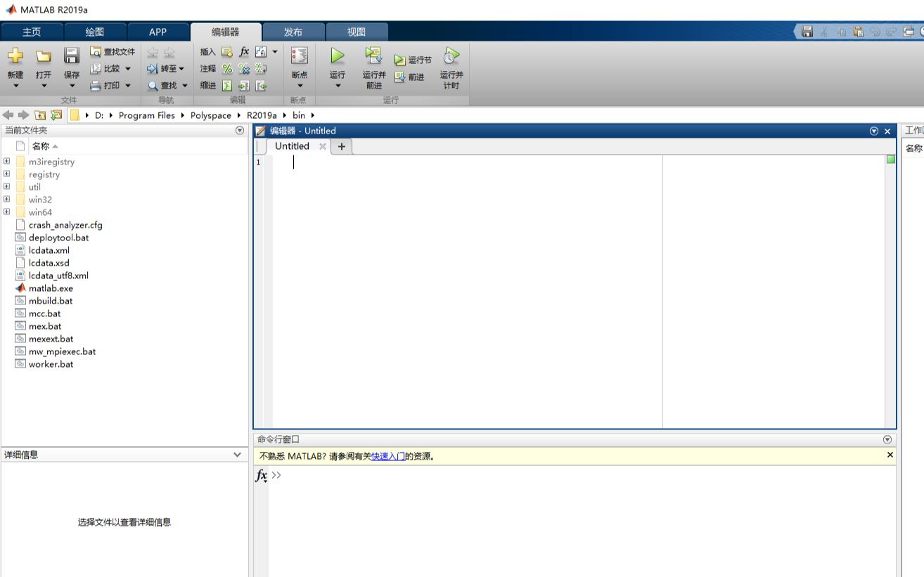Switch to the 编辑器 tab
This screenshot has width=924, height=577.
click(226, 32)
